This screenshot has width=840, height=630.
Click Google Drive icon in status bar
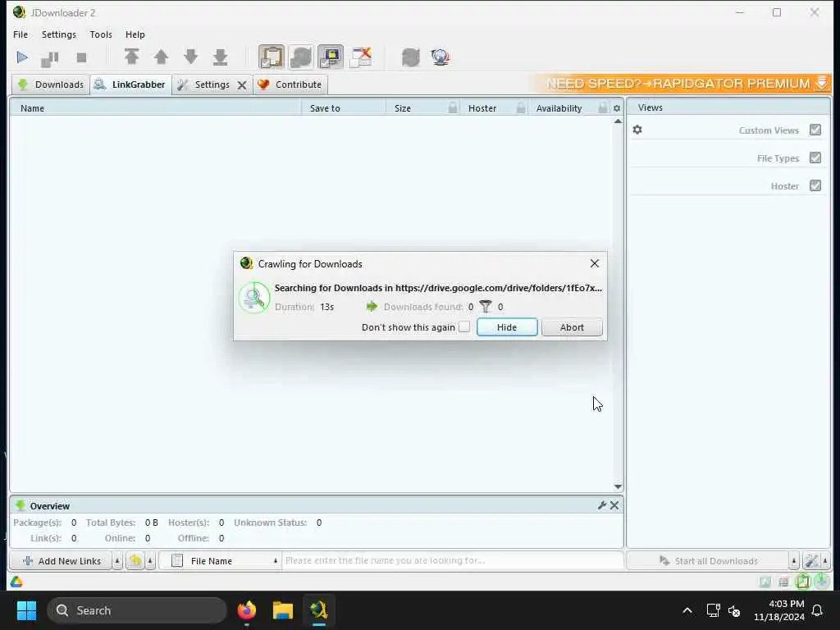[16, 582]
